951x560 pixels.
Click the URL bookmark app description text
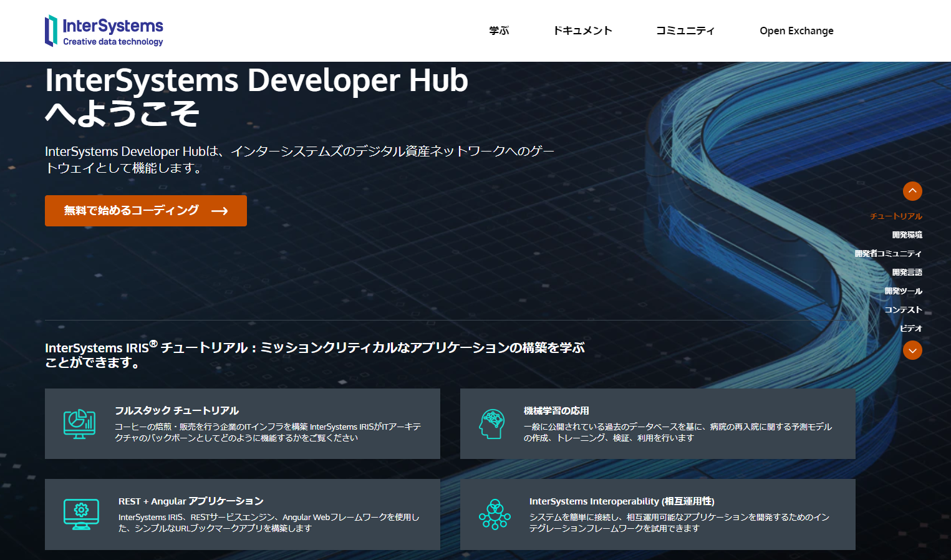269,523
